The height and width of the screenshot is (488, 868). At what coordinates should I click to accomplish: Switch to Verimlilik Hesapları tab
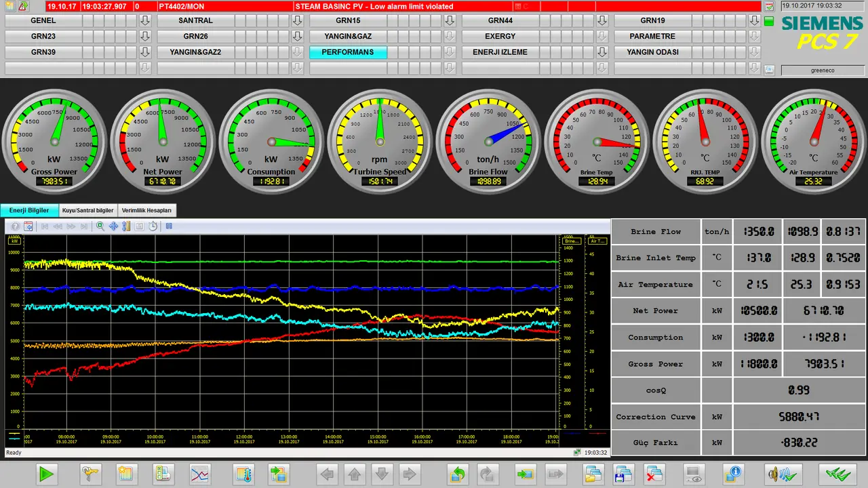tap(146, 211)
